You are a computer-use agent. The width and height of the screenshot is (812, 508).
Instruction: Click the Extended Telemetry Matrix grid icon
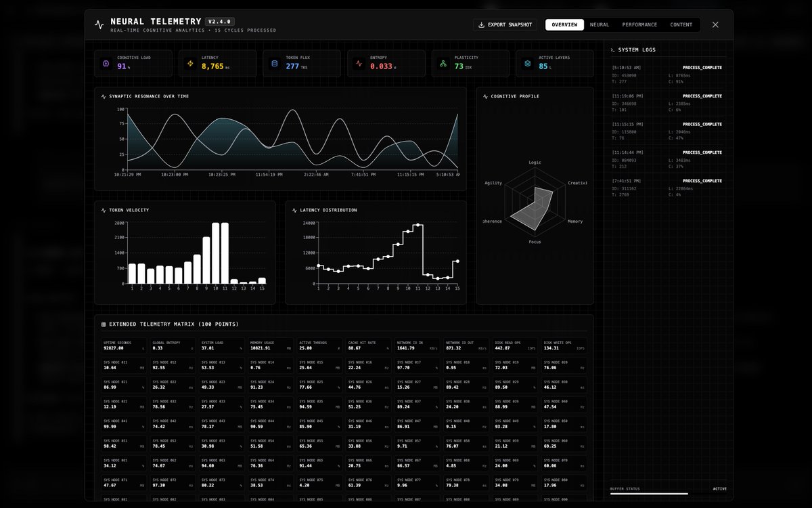click(x=104, y=324)
